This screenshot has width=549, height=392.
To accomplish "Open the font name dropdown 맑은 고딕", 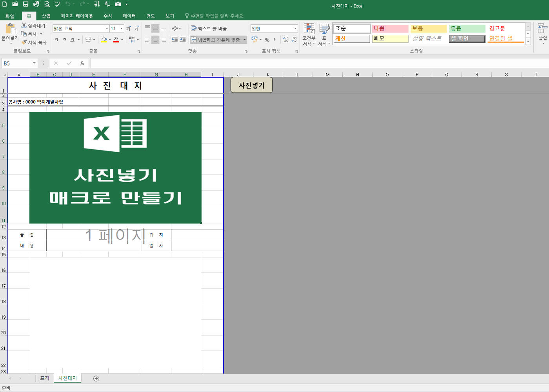I will 107,29.
